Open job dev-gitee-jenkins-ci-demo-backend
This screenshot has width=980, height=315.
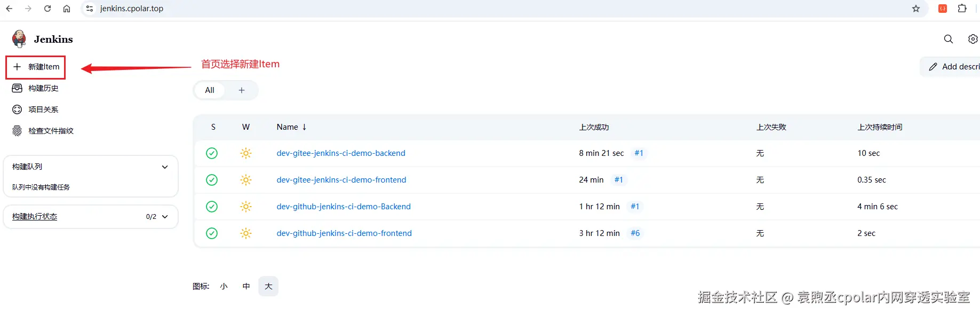(341, 153)
